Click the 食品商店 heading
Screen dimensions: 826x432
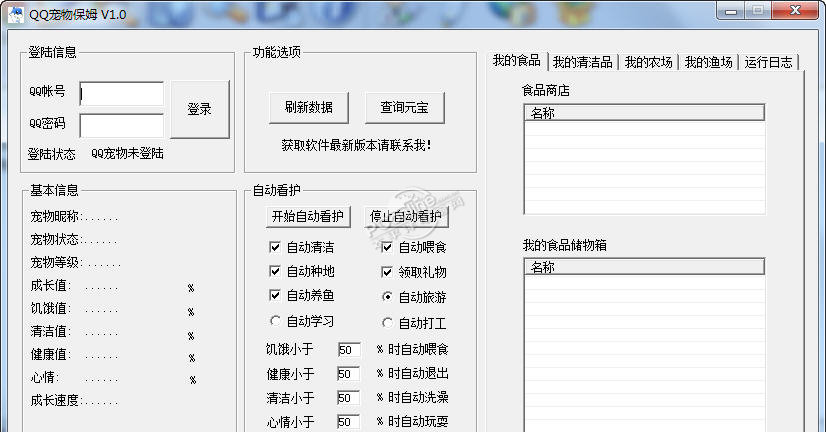(x=546, y=91)
